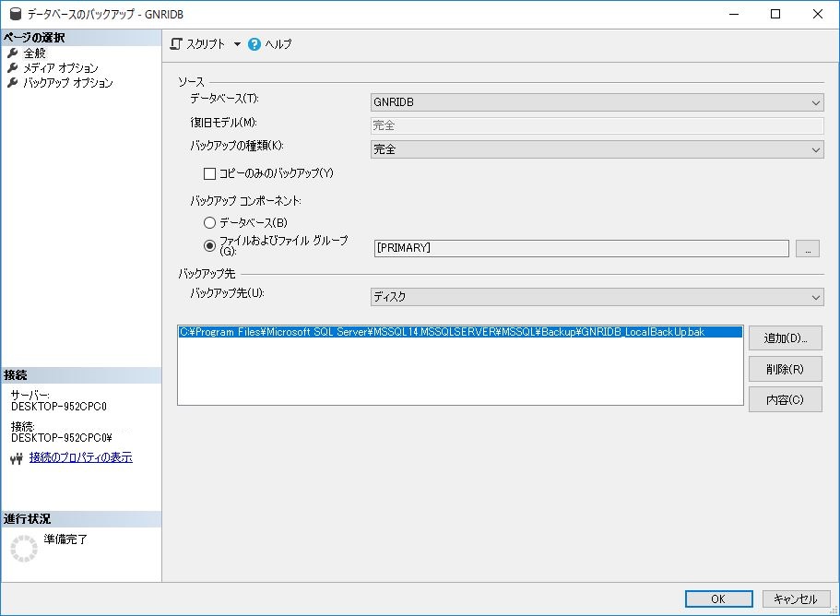Click the wrench icon beside 全般
840x616 pixels.
point(13,53)
